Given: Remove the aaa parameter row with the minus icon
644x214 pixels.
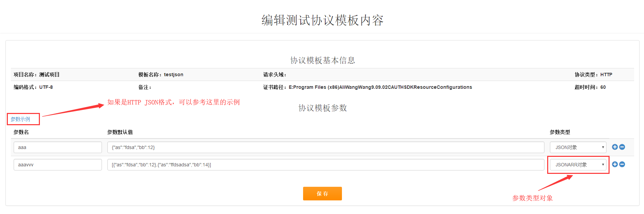Looking at the screenshot, I should click(622, 147).
